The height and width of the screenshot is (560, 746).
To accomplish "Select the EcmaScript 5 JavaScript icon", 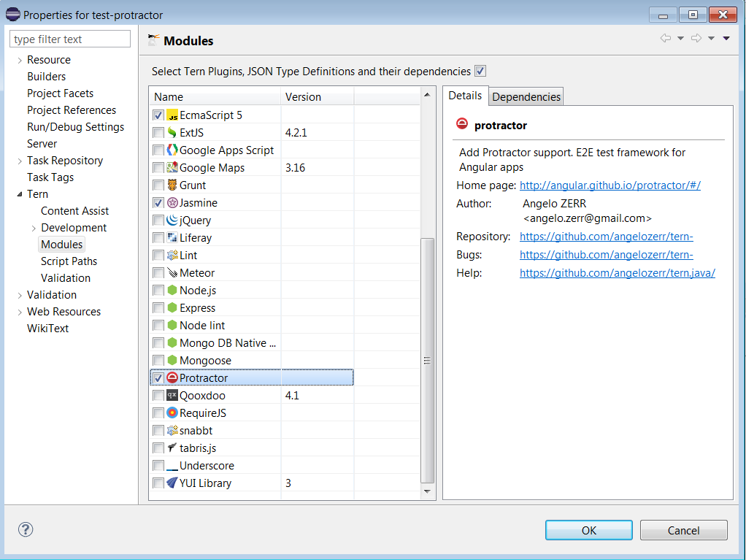I will click(x=173, y=115).
